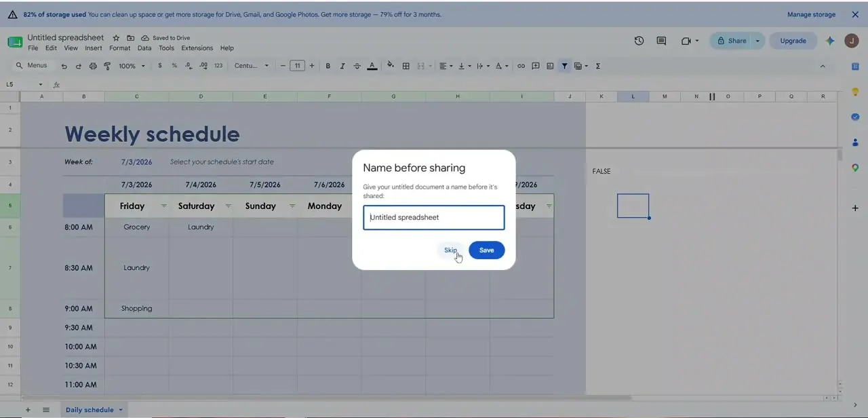Image resolution: width=868 pixels, height=418 pixels.
Task: Open horizontal align dropdown
Action: [x=446, y=66]
